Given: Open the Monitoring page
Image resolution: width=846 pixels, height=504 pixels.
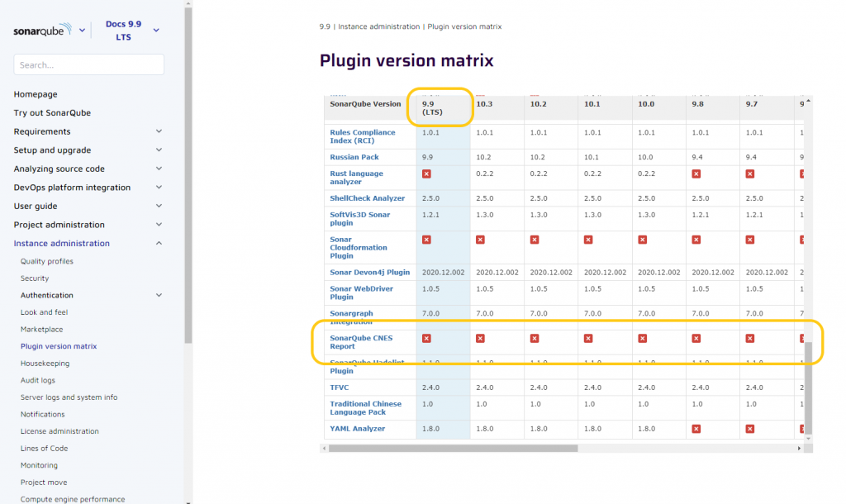Looking at the screenshot, I should [39, 465].
